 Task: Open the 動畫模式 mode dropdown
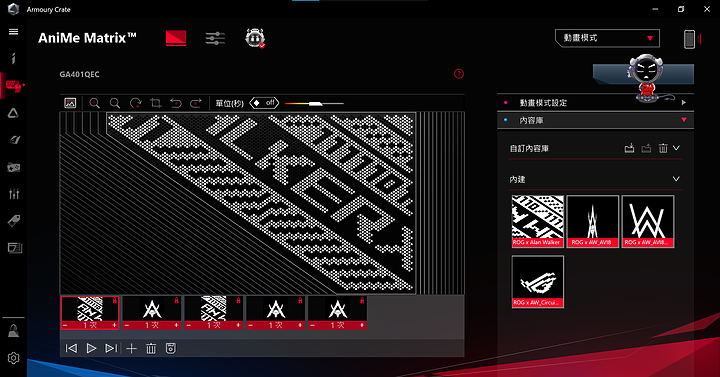[x=607, y=38]
